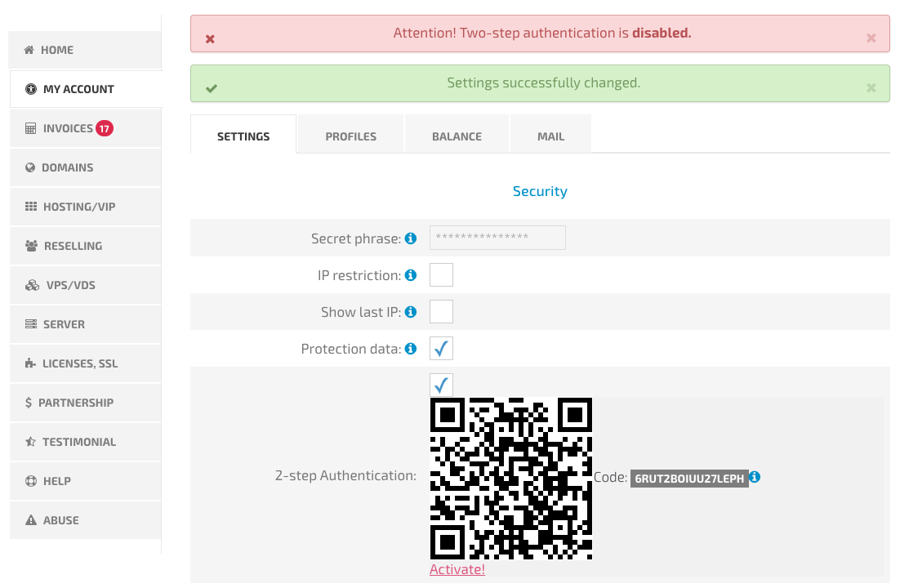Close the settings successfully changed message
The image size is (900, 588).
[871, 88]
